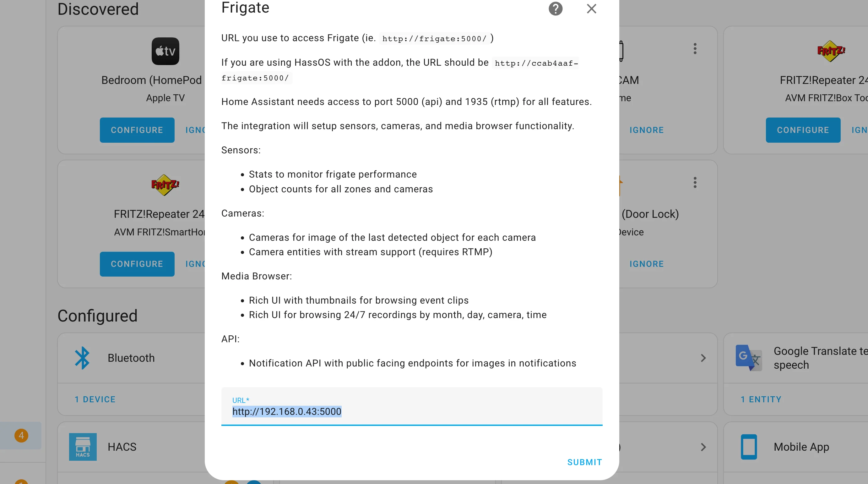Click the Google Translate icon

750,358
